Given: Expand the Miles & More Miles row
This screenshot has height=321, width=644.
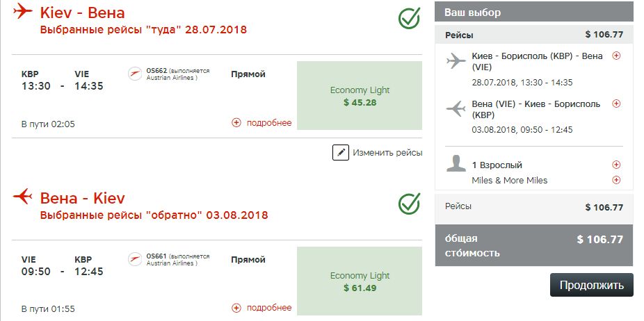Looking at the screenshot, I should pyautogui.click(x=616, y=180).
